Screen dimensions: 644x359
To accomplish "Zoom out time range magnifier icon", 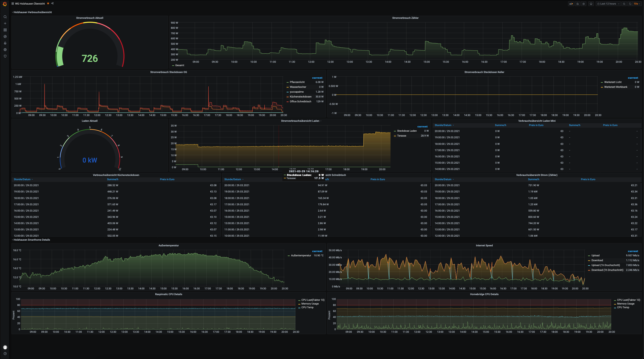I will coord(624,4).
